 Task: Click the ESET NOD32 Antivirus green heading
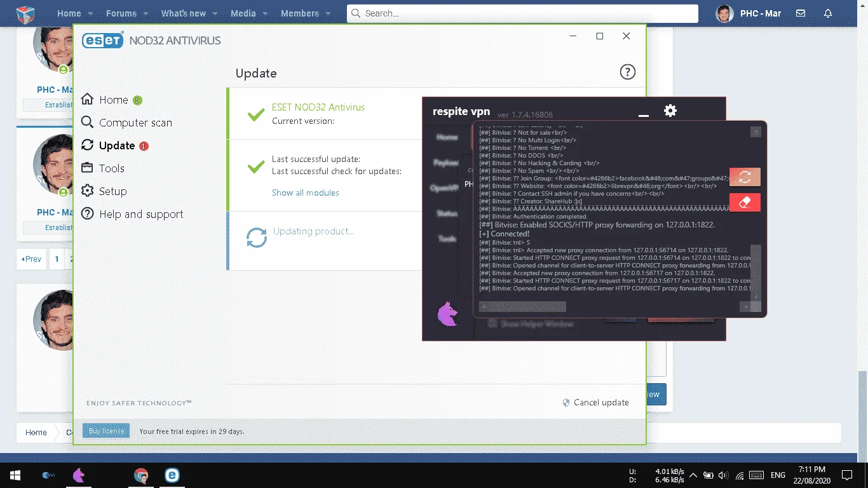tap(318, 107)
